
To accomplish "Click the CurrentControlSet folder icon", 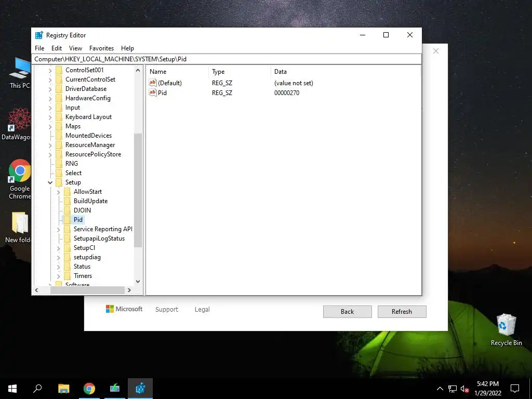I will (59, 79).
